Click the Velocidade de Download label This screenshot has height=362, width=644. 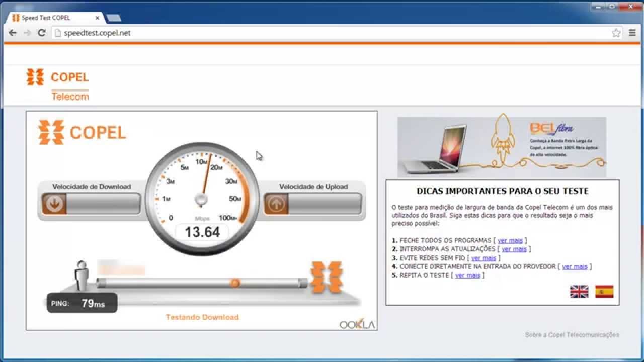pos(92,187)
